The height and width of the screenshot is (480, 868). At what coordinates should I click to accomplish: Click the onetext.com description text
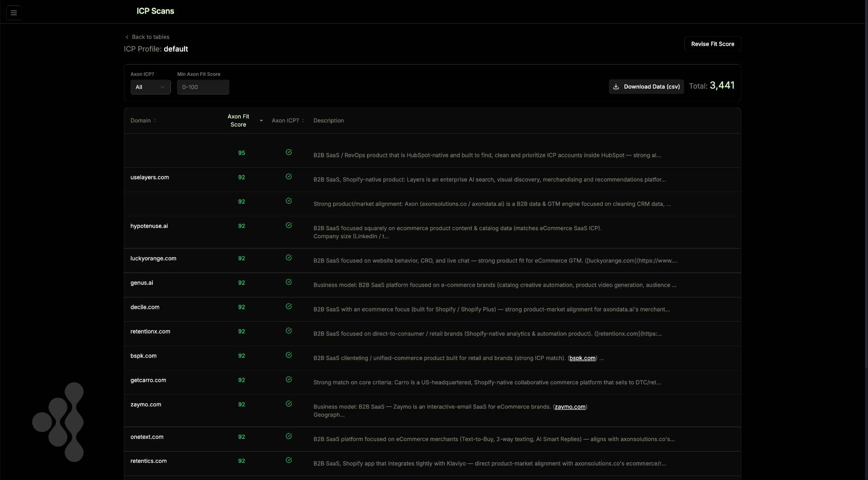(x=494, y=439)
